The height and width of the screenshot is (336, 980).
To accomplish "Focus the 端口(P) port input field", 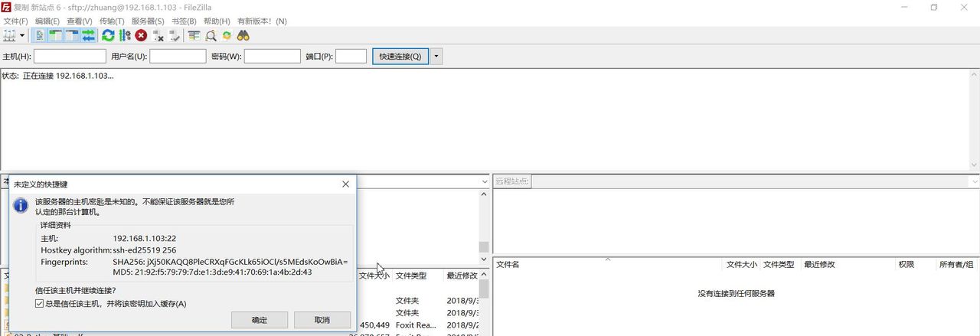I will [x=351, y=56].
